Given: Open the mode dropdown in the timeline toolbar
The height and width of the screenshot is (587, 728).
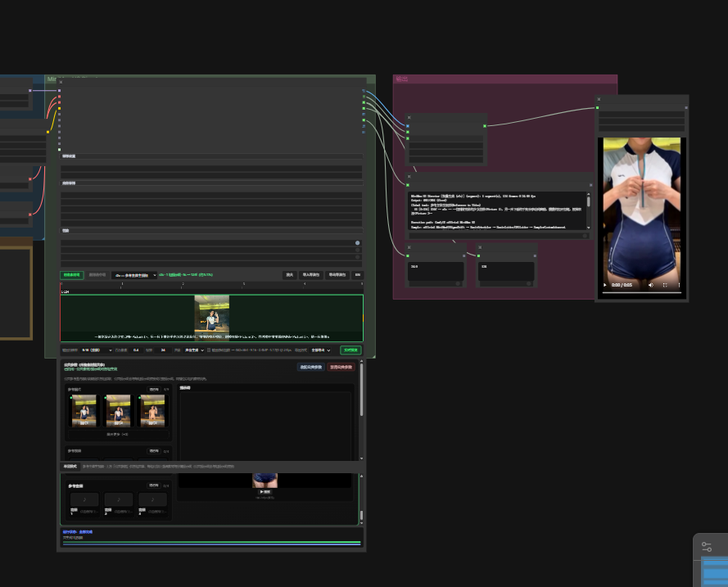Looking at the screenshot, I should point(134,275).
